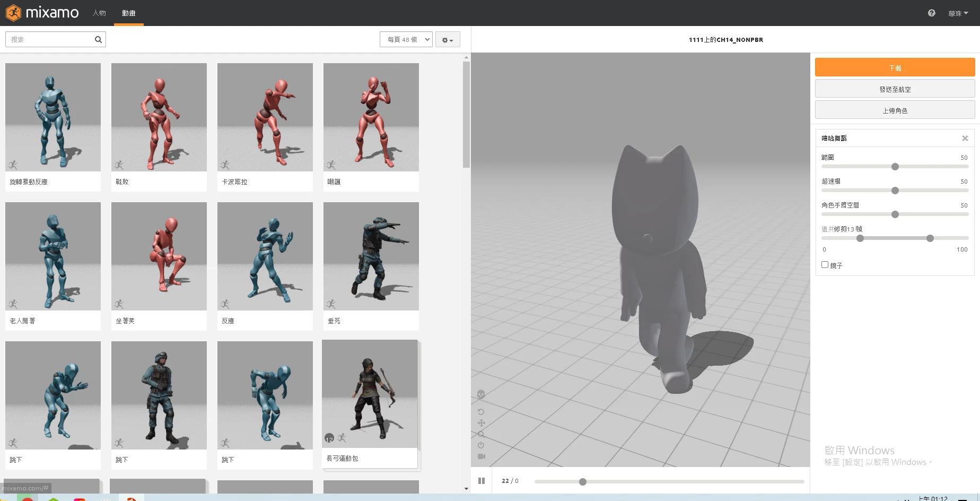980x501 pixels.
Task: Click the trim maximum value 100
Action: (962, 249)
